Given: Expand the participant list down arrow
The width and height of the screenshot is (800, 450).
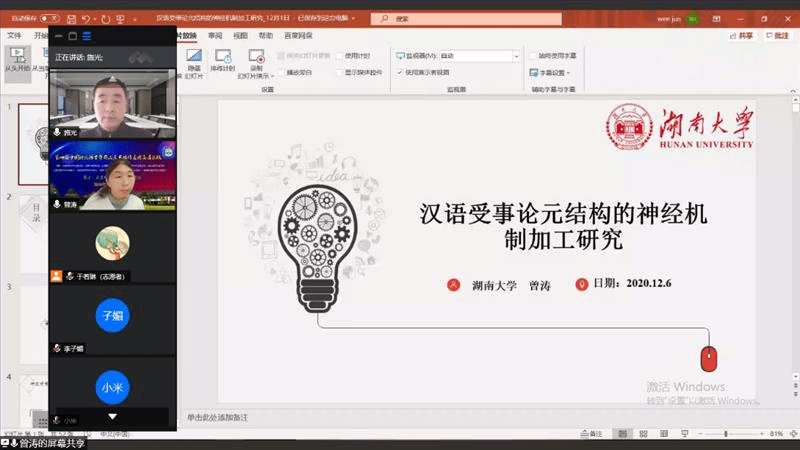Looking at the screenshot, I should tap(112, 416).
